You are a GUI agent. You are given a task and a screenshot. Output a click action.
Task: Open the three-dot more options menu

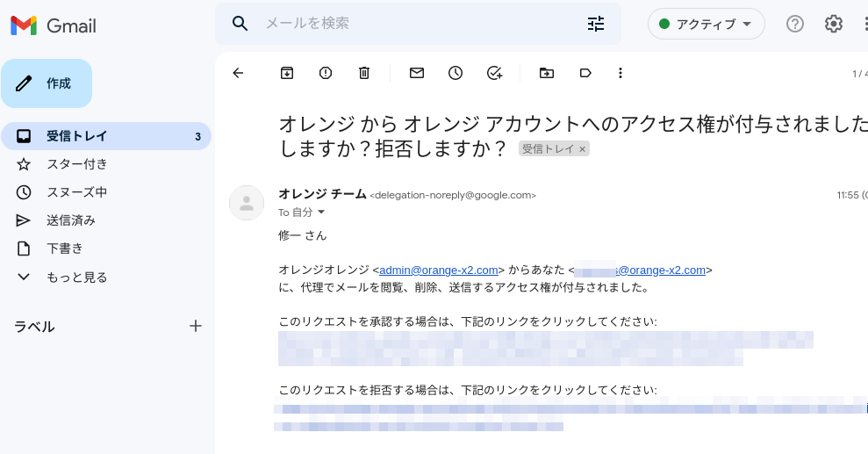click(x=621, y=73)
